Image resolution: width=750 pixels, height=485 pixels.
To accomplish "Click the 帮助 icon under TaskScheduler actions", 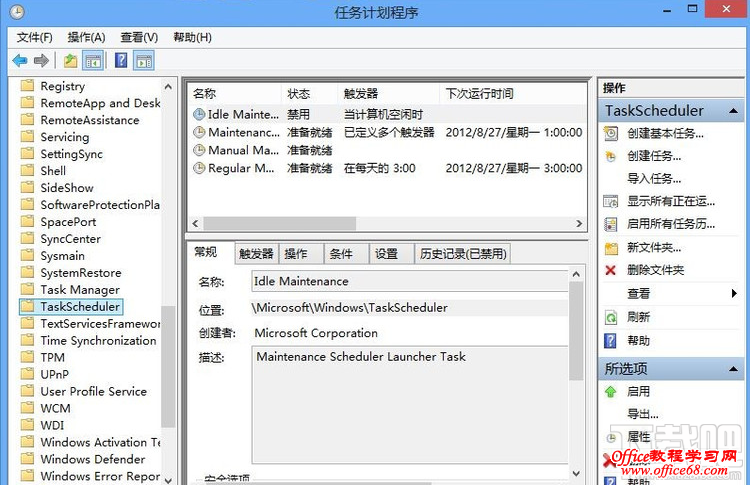I will tap(610, 341).
